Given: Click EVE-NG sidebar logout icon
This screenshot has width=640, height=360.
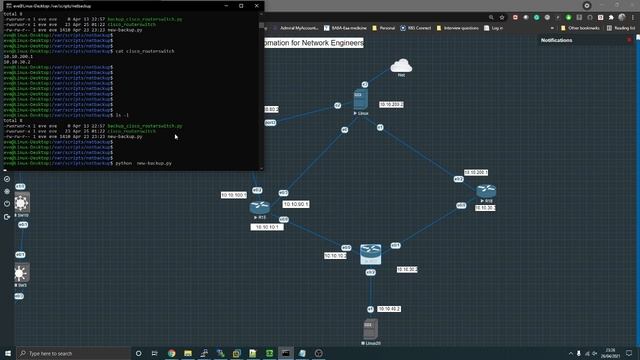Looking at the screenshot, I should click(7, 217).
